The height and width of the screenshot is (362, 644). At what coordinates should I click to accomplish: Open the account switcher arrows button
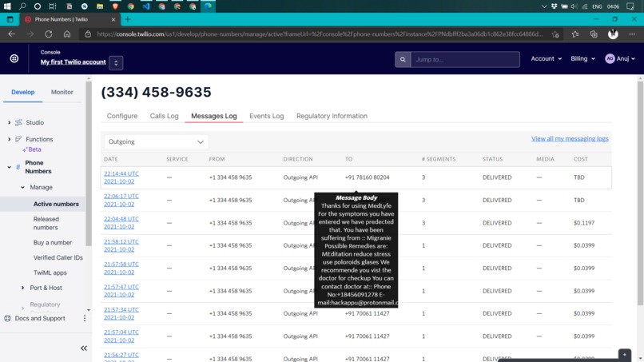[116, 63]
